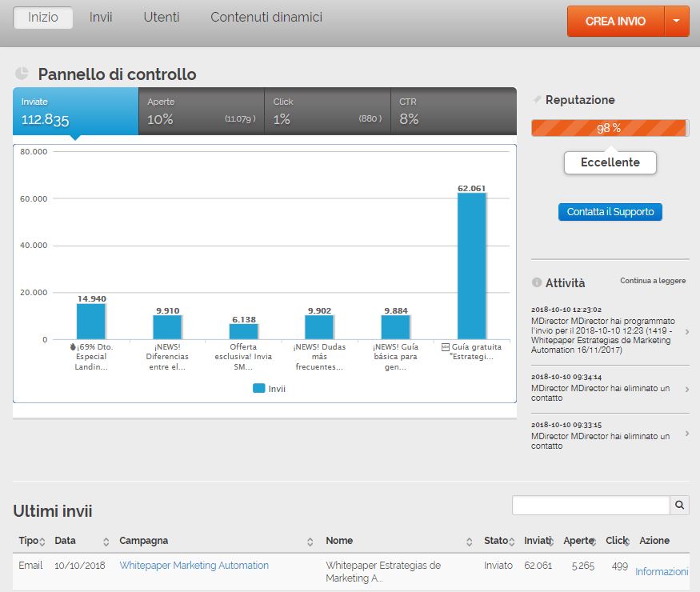The width and height of the screenshot is (700, 592).
Task: Sort table by Nome column arrows
Action: coord(469,542)
